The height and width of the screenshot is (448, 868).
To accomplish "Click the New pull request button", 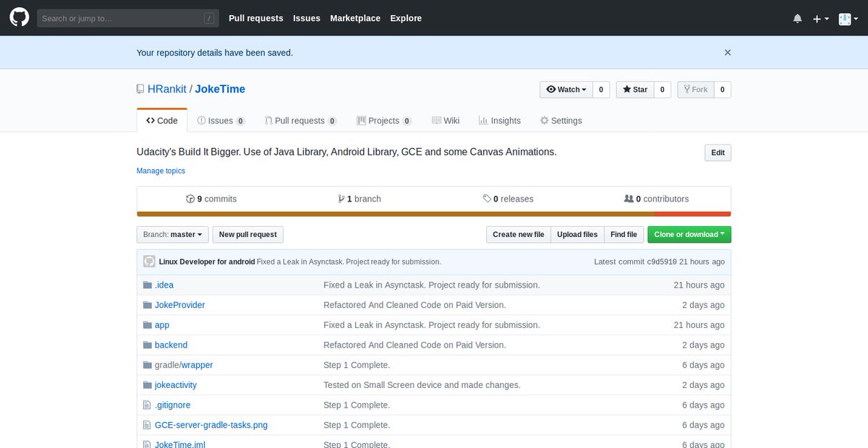I will click(248, 234).
